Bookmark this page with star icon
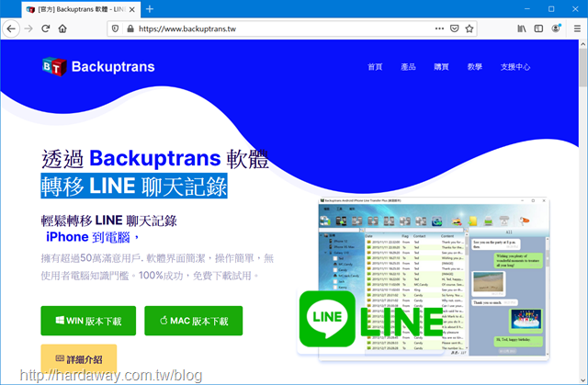Screen dimensions: 588x385 pyautogui.click(x=469, y=28)
